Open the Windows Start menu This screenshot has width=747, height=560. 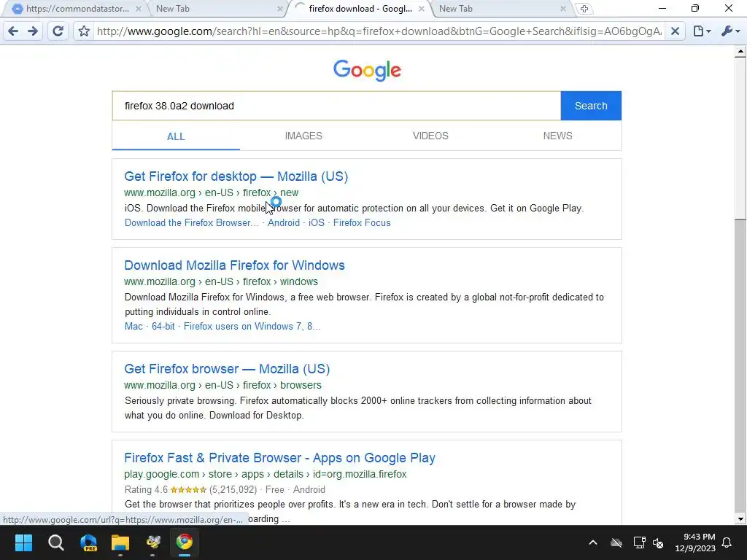pyautogui.click(x=23, y=542)
